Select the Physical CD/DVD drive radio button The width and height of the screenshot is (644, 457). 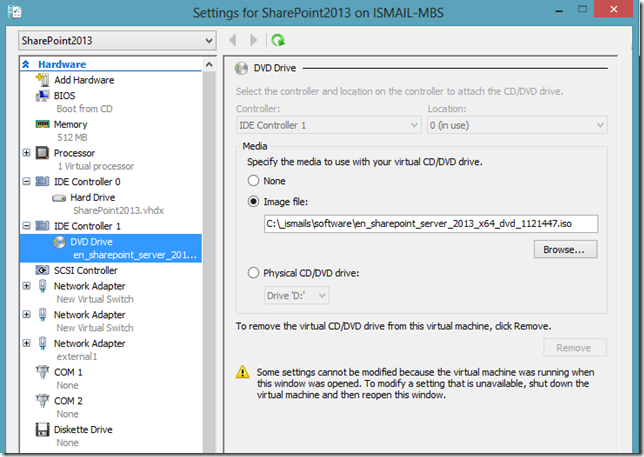pyautogui.click(x=253, y=273)
